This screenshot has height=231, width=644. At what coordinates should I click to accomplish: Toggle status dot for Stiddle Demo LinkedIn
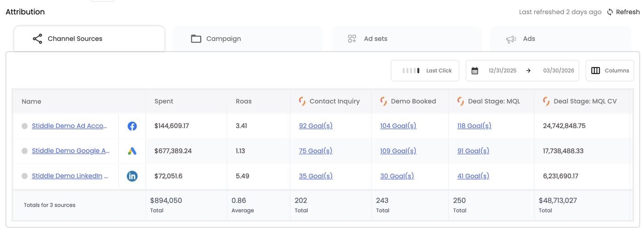24,176
